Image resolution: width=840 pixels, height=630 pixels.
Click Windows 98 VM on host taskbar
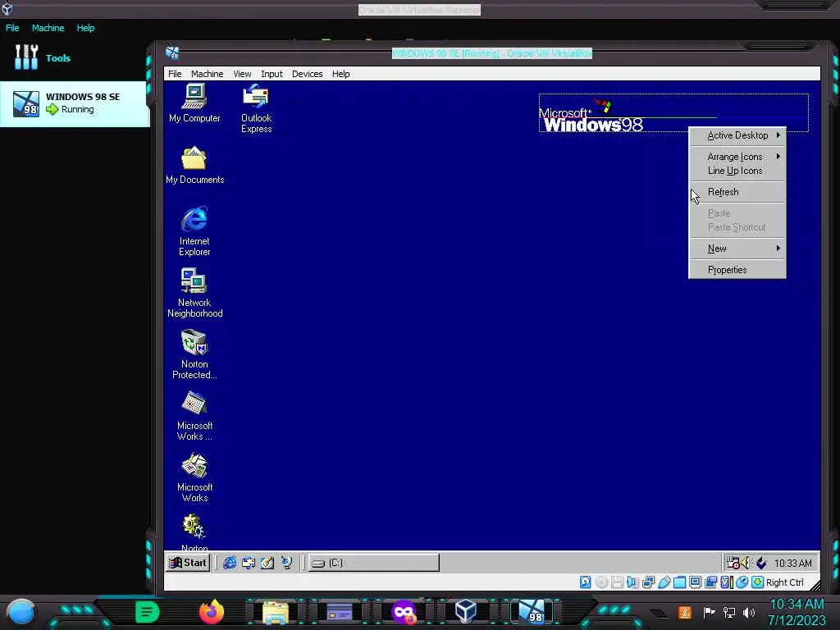point(531,612)
